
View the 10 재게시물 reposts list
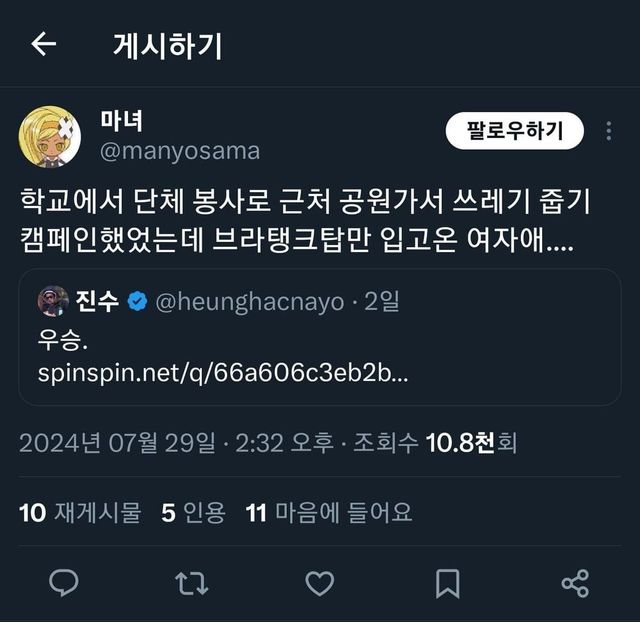80,513
